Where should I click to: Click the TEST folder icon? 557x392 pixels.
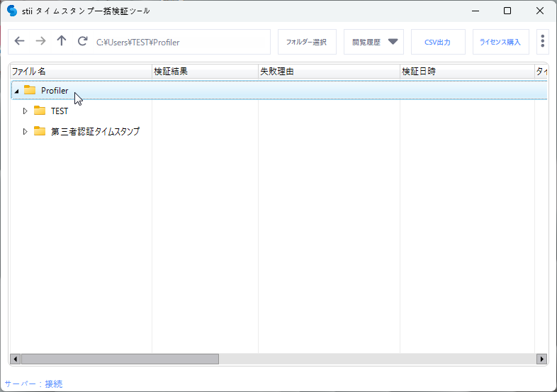click(40, 111)
